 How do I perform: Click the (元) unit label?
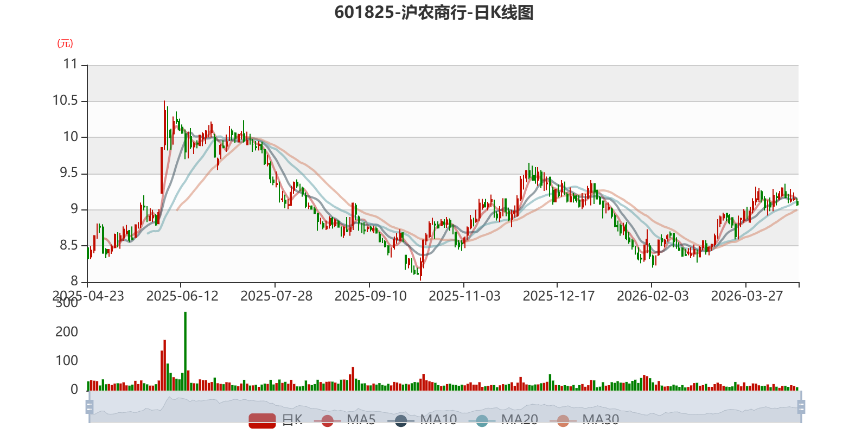click(65, 43)
